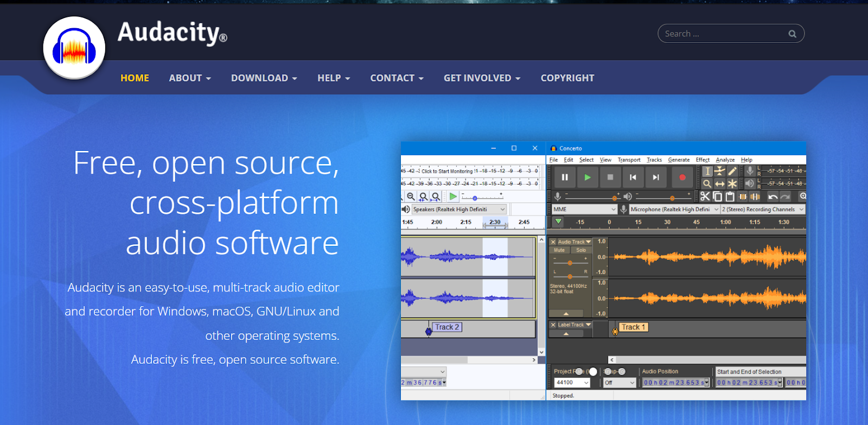This screenshot has height=425, width=868.
Task: Toggle the green timeline pin button
Action: [x=558, y=221]
